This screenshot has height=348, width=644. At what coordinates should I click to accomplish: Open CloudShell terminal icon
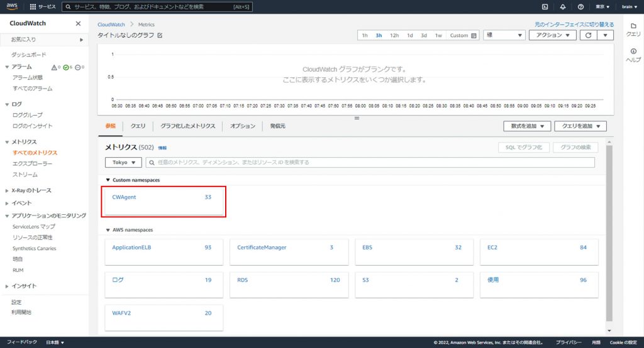(545, 7)
